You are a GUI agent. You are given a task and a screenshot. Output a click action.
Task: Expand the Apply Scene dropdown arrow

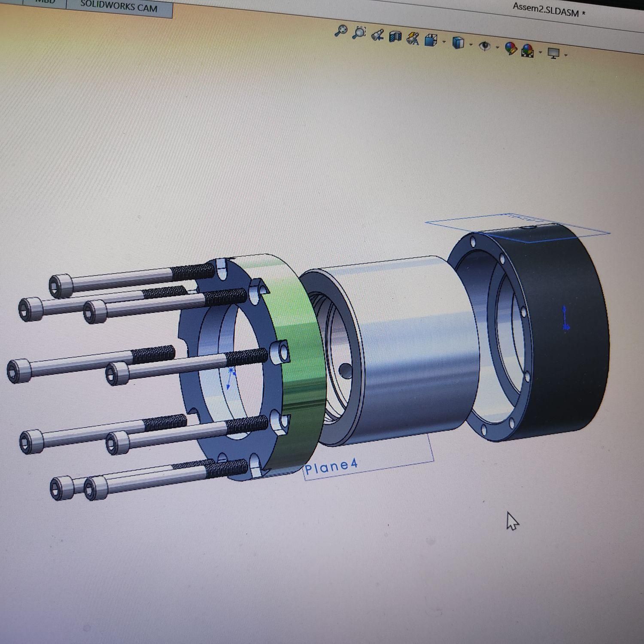(540, 52)
